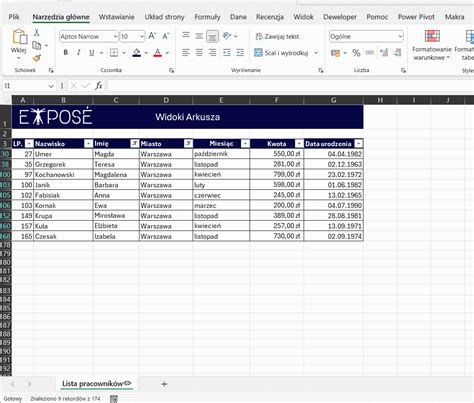Viewport: 474px width, 403px height.
Task: Click the percent style icon
Action: tap(356, 53)
